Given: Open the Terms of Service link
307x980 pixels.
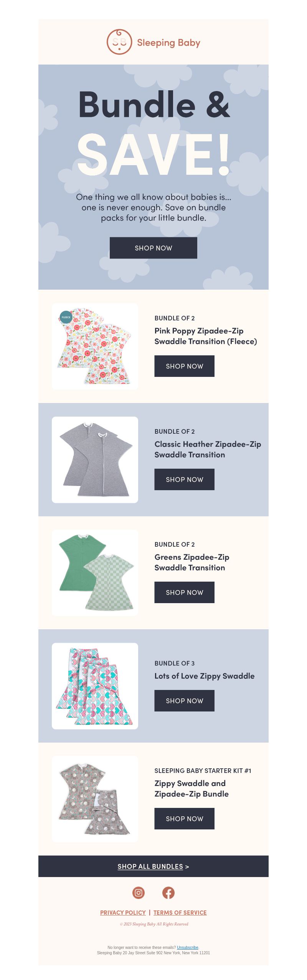Looking at the screenshot, I should 180,912.
